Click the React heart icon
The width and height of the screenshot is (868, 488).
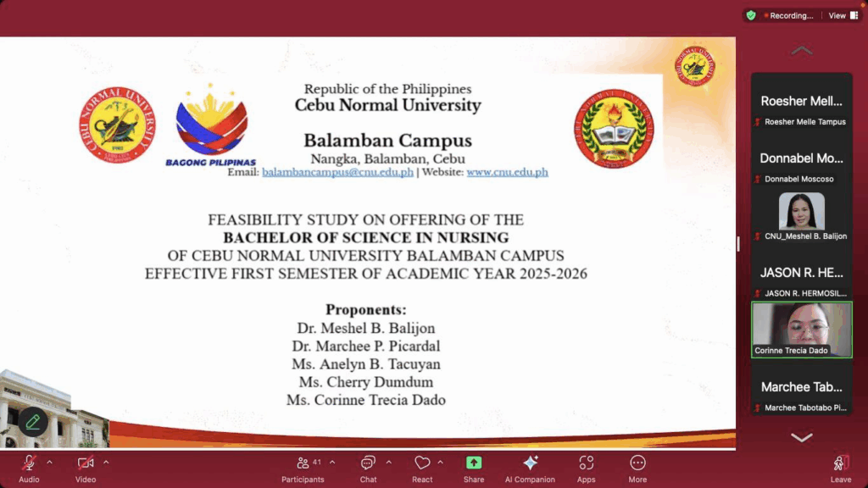click(422, 463)
